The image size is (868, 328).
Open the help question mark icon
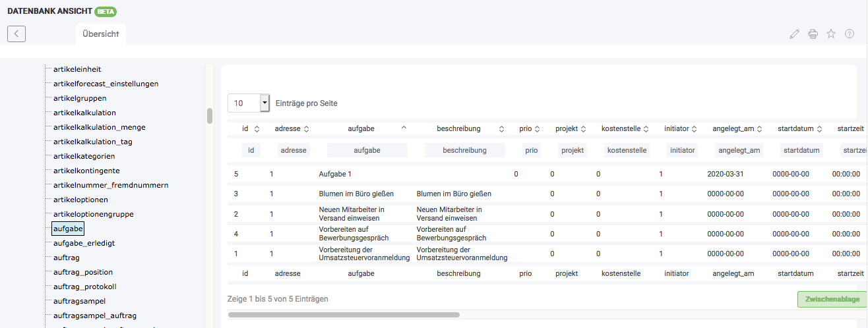point(850,34)
